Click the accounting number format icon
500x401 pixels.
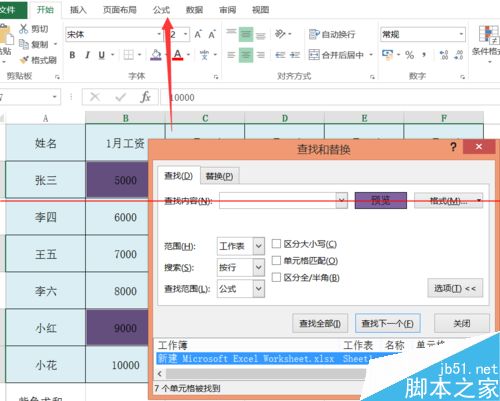[x=387, y=55]
